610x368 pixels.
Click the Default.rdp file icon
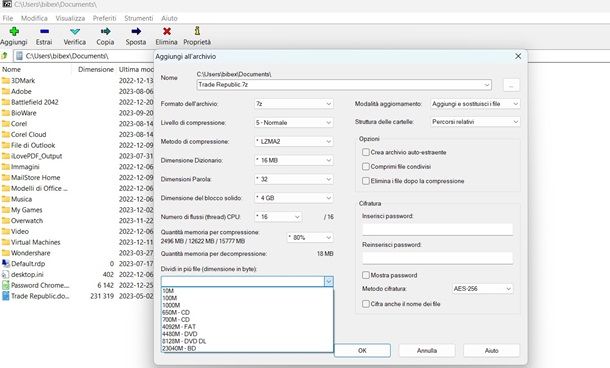click(5, 264)
